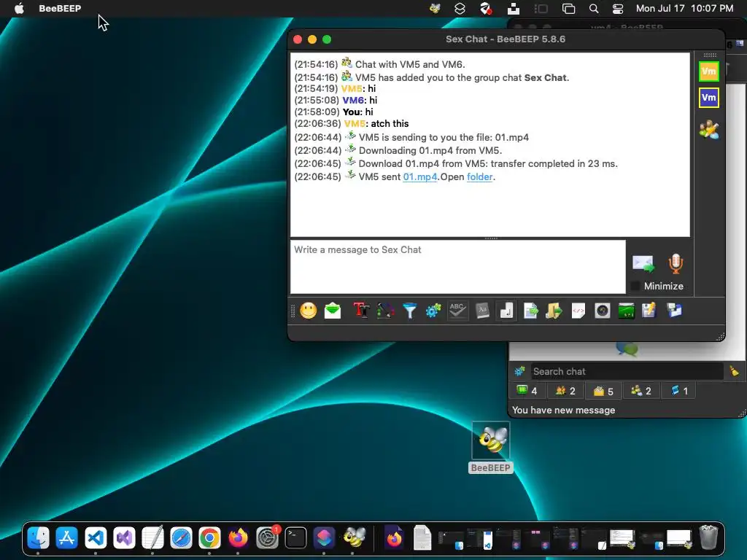Switch to the file sharing tab showing 1

(x=679, y=391)
